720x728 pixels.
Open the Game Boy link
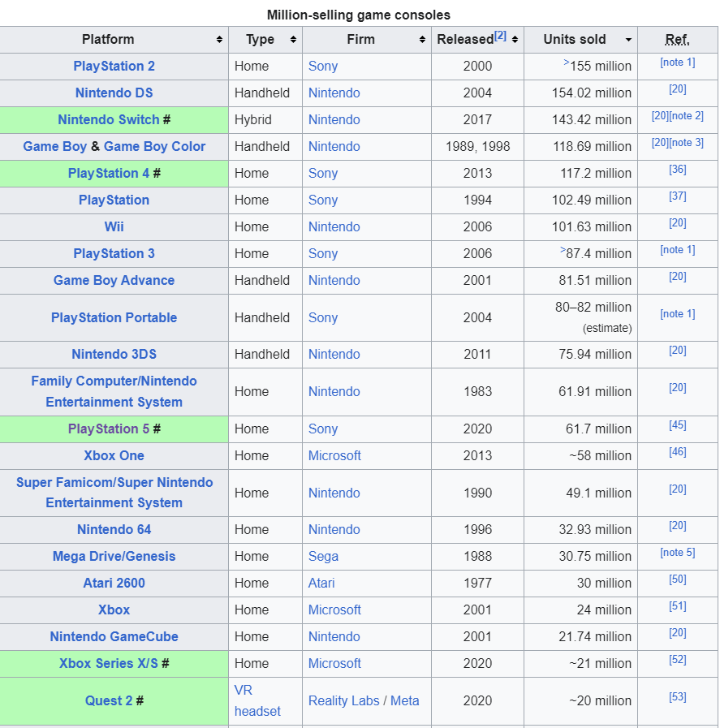coord(54,147)
